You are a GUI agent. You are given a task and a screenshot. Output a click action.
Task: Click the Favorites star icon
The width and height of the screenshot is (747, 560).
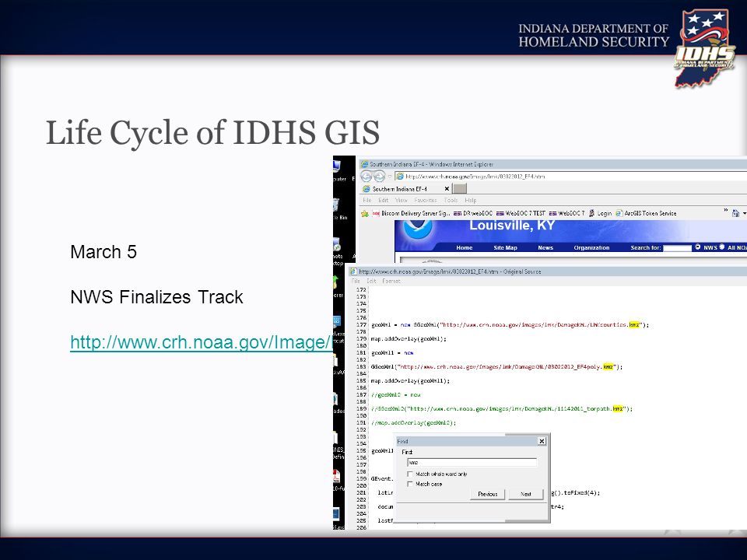click(365, 213)
